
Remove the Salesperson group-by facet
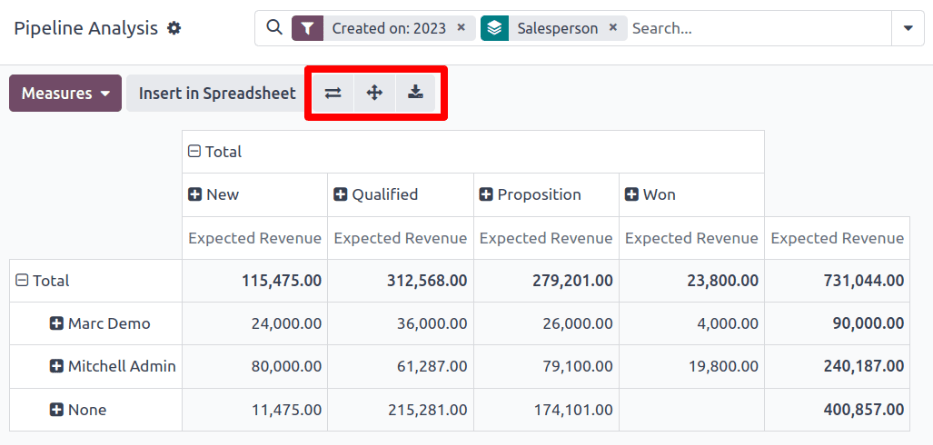coord(613,29)
